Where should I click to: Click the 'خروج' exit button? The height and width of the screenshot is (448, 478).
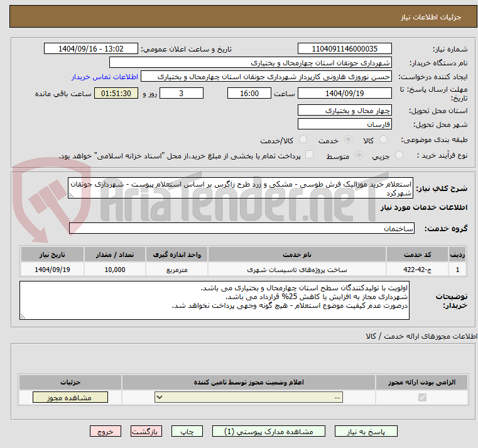[105, 432]
